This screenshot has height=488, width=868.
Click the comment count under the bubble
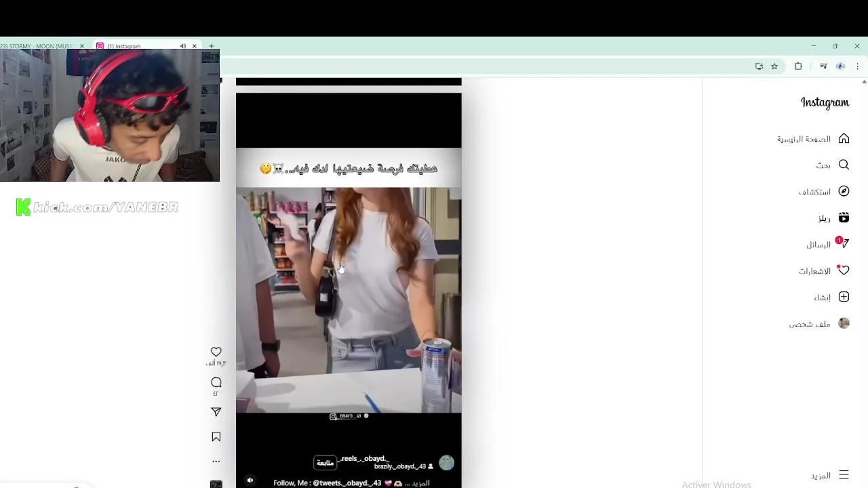216,394
